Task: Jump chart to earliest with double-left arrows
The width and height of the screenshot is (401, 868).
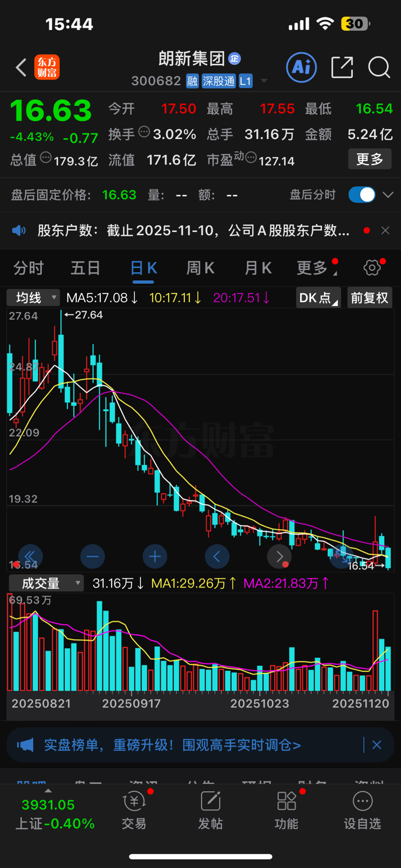Action: 30,557
